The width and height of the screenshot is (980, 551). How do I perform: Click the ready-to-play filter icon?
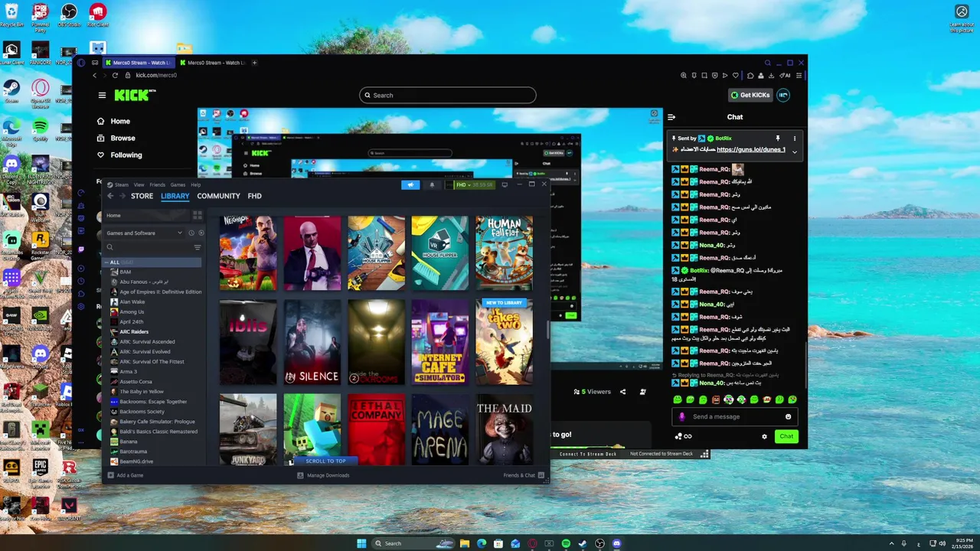click(x=201, y=233)
